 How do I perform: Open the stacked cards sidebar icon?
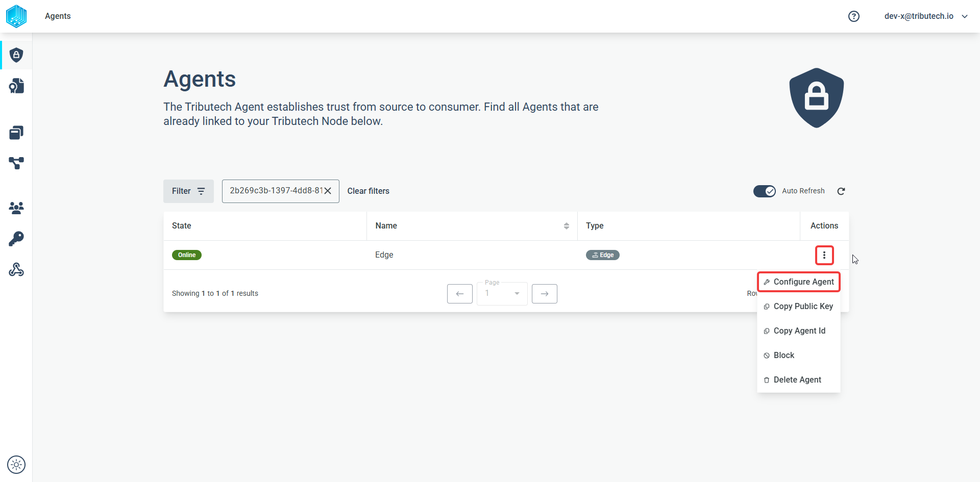16,133
